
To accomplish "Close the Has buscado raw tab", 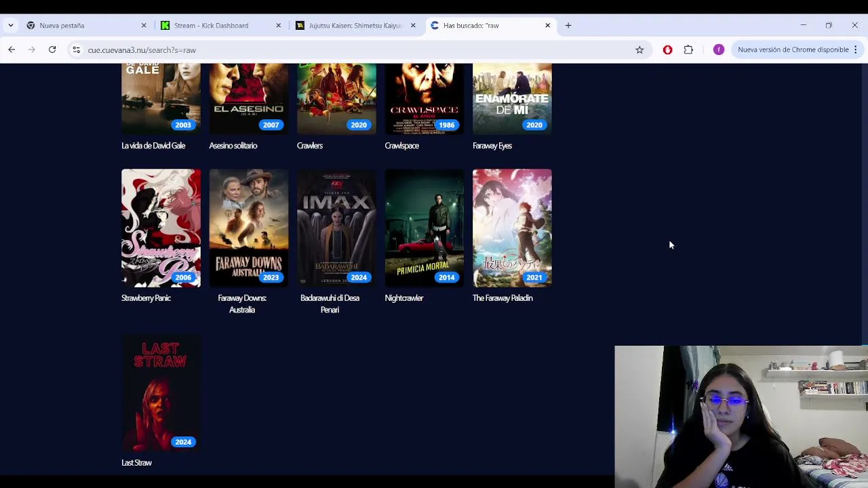I will 548,25.
